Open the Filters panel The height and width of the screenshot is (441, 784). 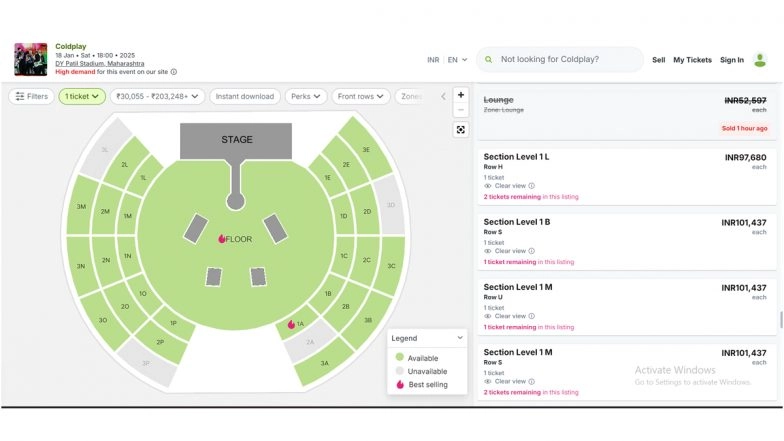[31, 96]
